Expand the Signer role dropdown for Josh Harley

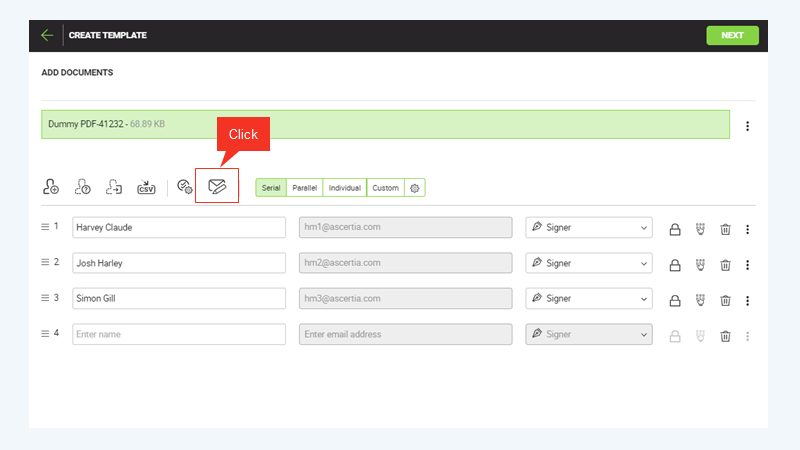[589, 263]
